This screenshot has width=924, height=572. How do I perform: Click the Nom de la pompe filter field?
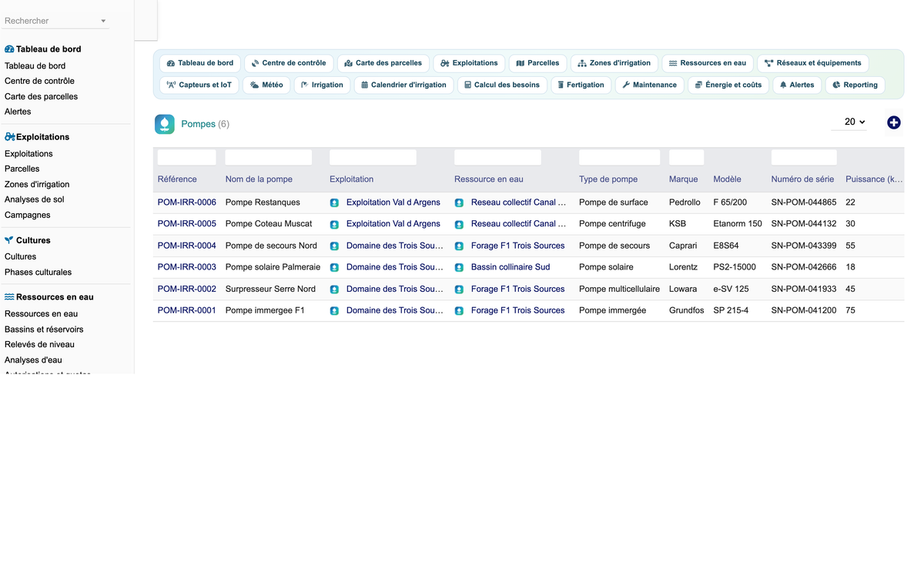click(269, 157)
